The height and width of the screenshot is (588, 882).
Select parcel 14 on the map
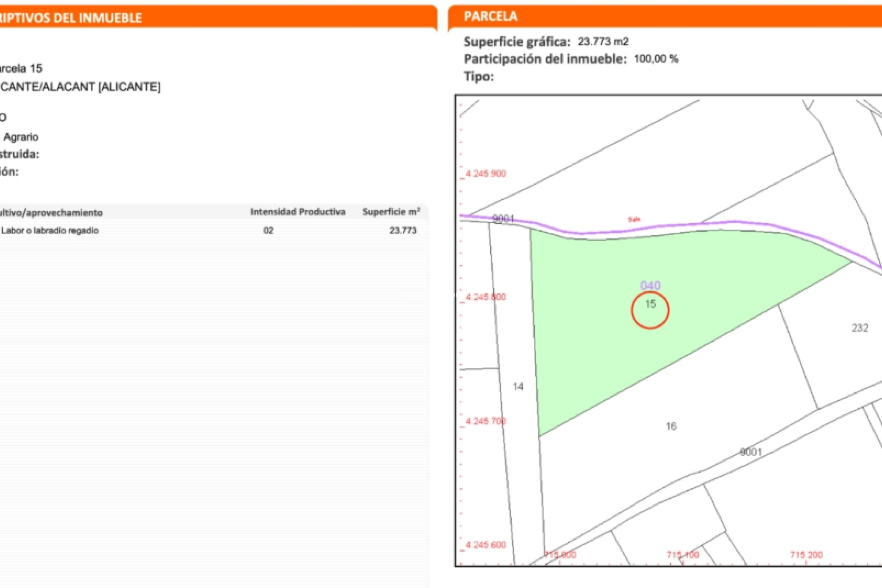pyautogui.click(x=518, y=386)
